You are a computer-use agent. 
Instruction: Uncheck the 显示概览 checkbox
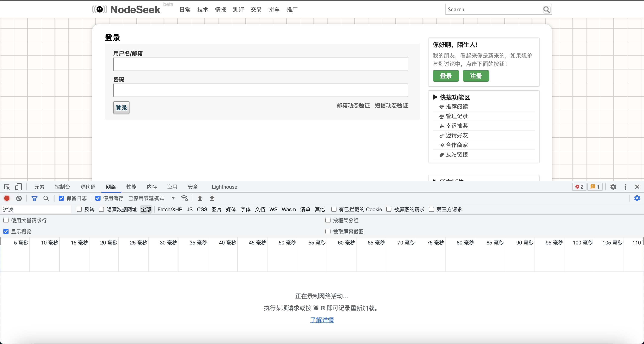(6, 231)
